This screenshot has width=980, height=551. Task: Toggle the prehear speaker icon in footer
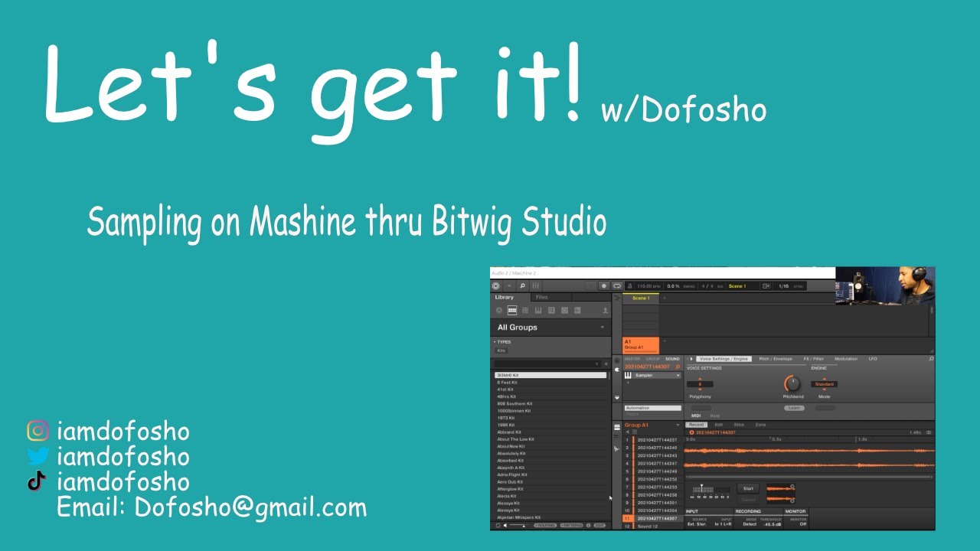pos(505,526)
